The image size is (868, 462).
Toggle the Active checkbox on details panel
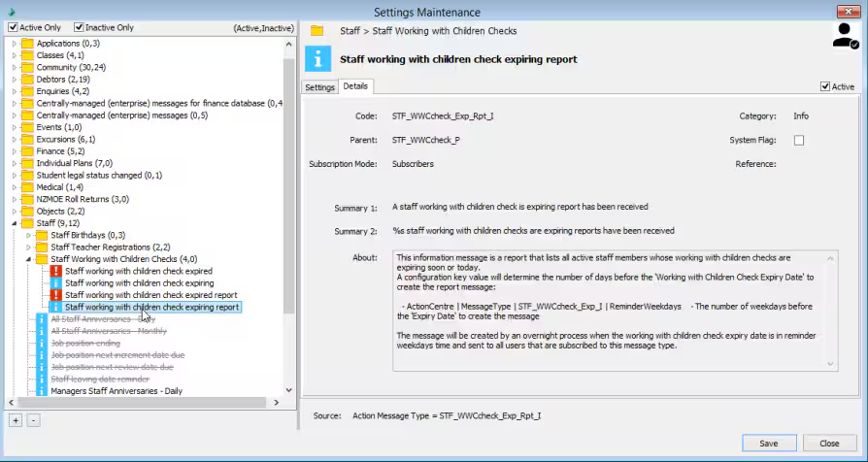[825, 86]
